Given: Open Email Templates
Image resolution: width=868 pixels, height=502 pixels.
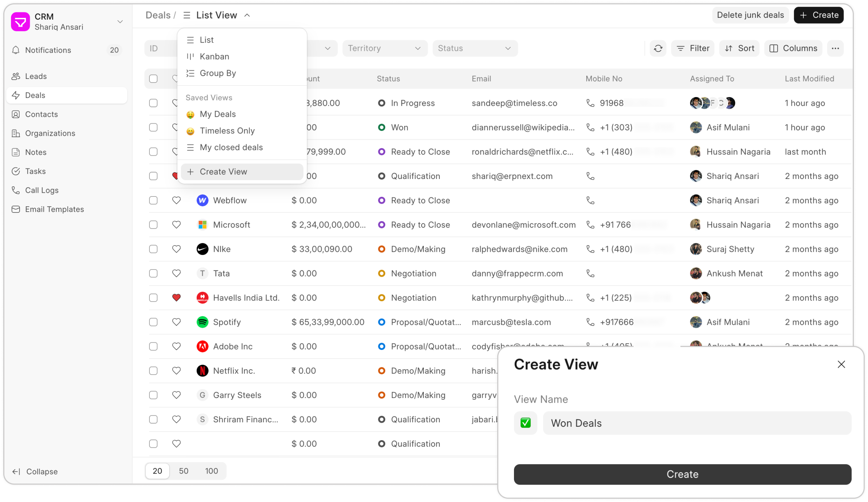Looking at the screenshot, I should point(54,209).
